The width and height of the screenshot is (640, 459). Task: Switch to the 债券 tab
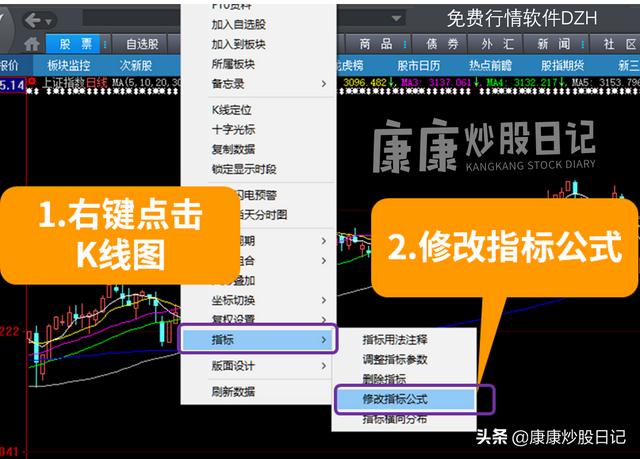[x=442, y=44]
